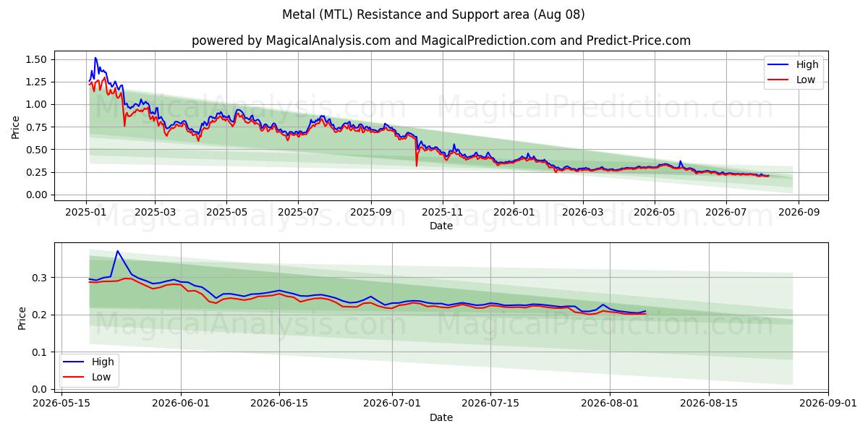
Task: Click the top chart x-axis label '2026-03'
Action: point(583,212)
